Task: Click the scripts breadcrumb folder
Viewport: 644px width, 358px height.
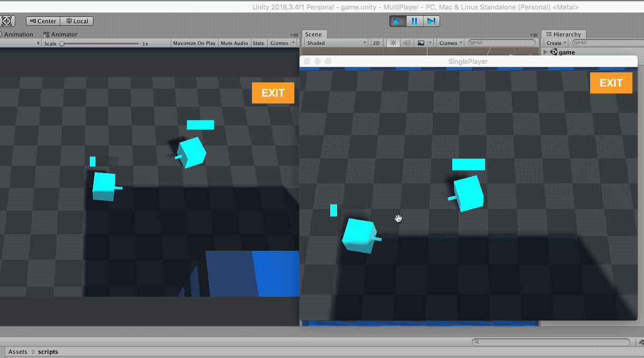Action: 48,352
